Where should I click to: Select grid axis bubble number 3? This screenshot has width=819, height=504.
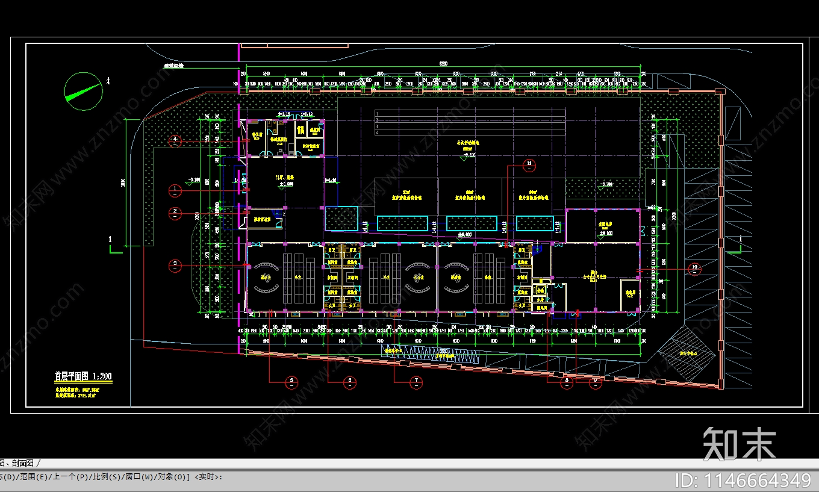(175, 266)
